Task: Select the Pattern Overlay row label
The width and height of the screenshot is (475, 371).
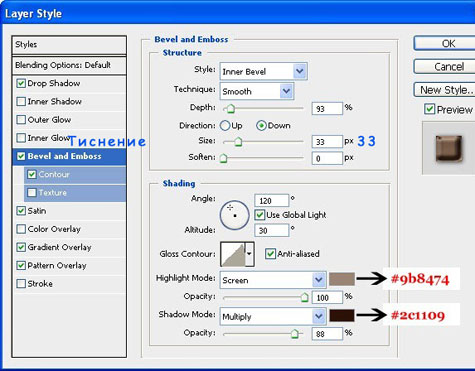Action: [57, 265]
